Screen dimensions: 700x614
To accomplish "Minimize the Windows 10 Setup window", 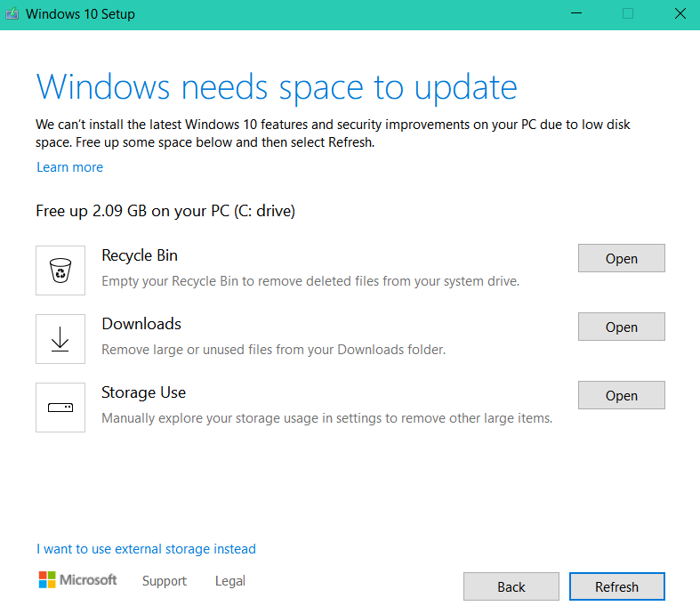I will [x=576, y=13].
